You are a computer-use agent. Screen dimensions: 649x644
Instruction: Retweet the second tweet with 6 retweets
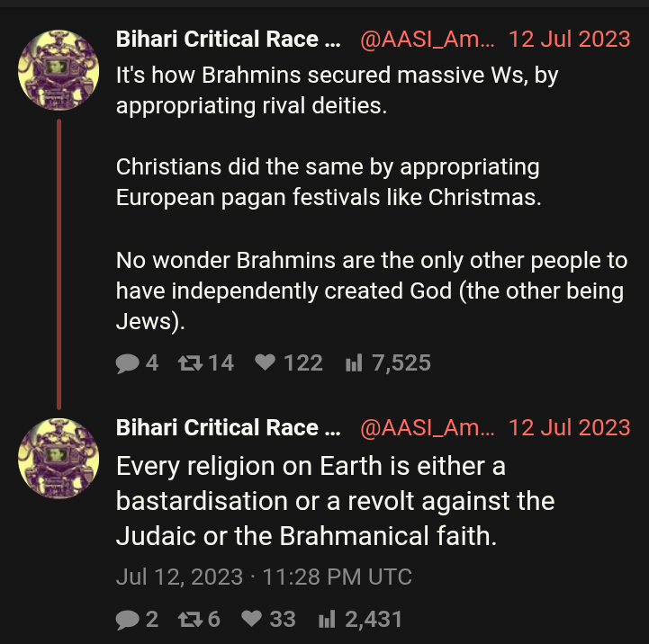point(189,619)
